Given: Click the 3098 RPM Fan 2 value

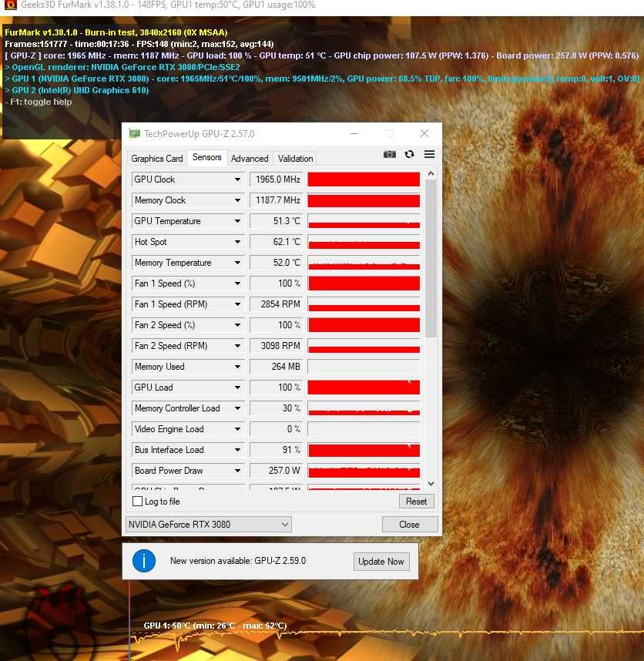Looking at the screenshot, I should [276, 346].
